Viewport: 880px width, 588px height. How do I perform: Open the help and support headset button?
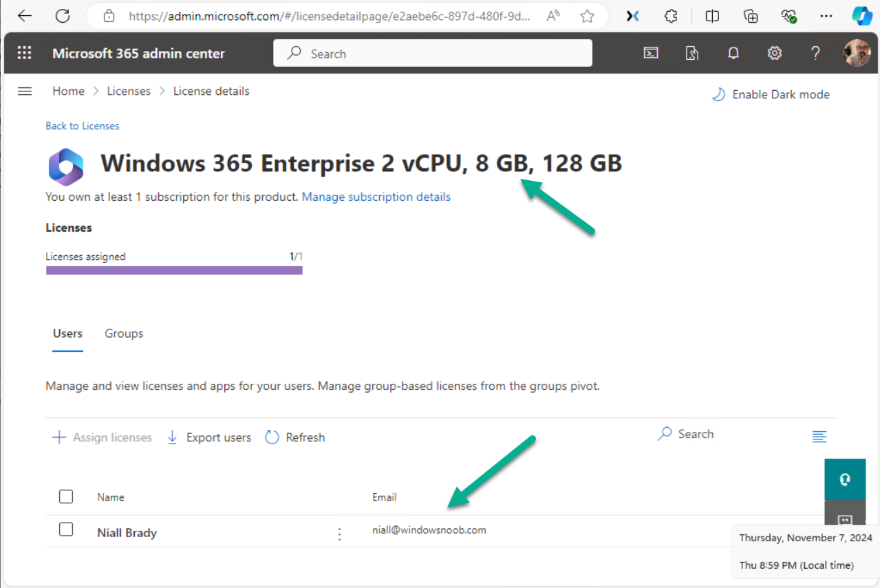click(x=845, y=480)
